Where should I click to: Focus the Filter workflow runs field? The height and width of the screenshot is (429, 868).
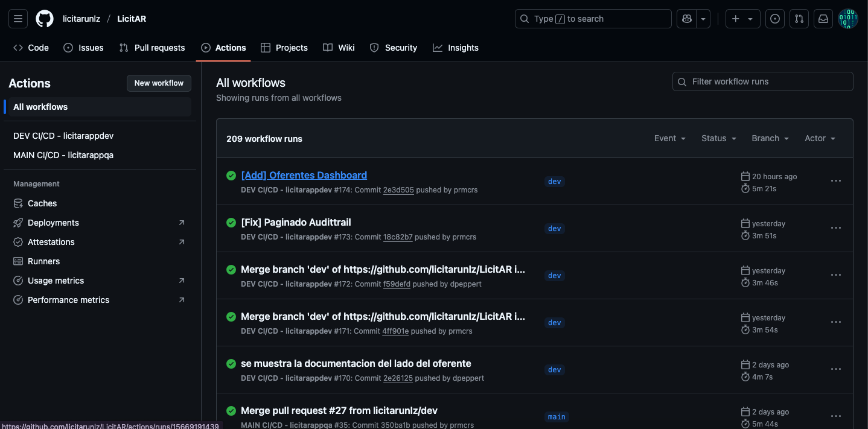[763, 81]
